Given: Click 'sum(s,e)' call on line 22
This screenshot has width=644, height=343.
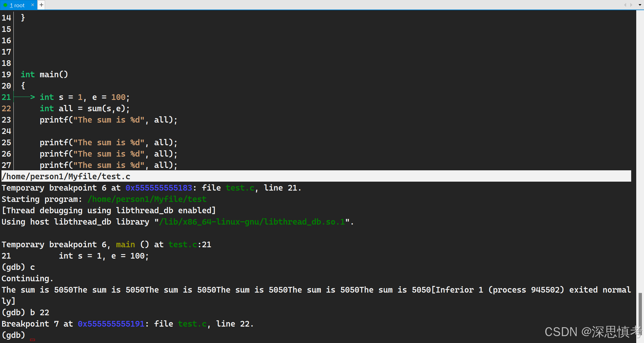Looking at the screenshot, I should pyautogui.click(x=106, y=109).
